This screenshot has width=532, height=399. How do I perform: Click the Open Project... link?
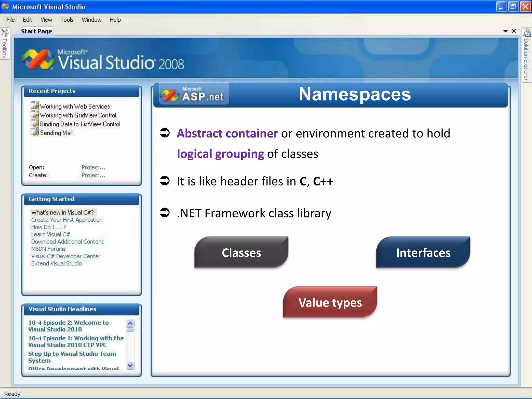coord(93,167)
